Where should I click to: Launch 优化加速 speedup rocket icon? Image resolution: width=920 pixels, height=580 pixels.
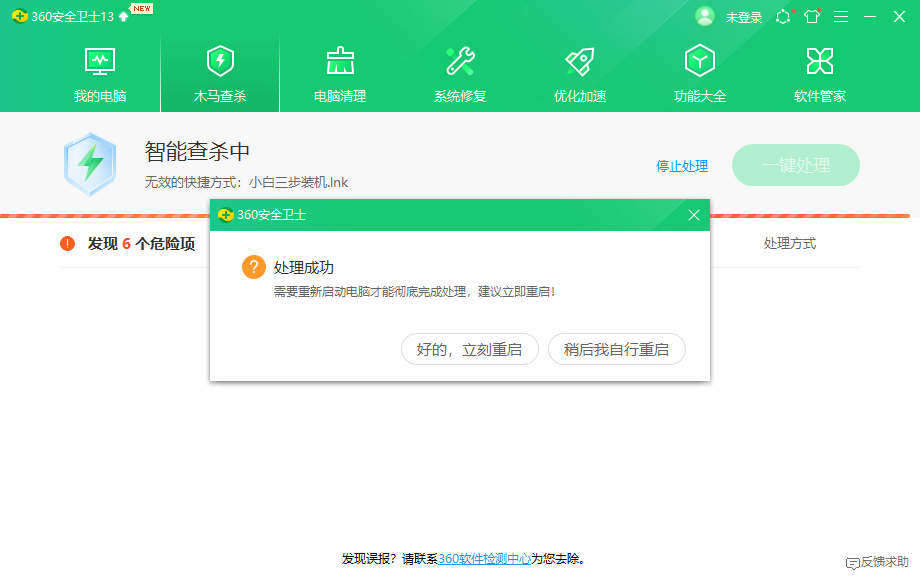pyautogui.click(x=579, y=61)
